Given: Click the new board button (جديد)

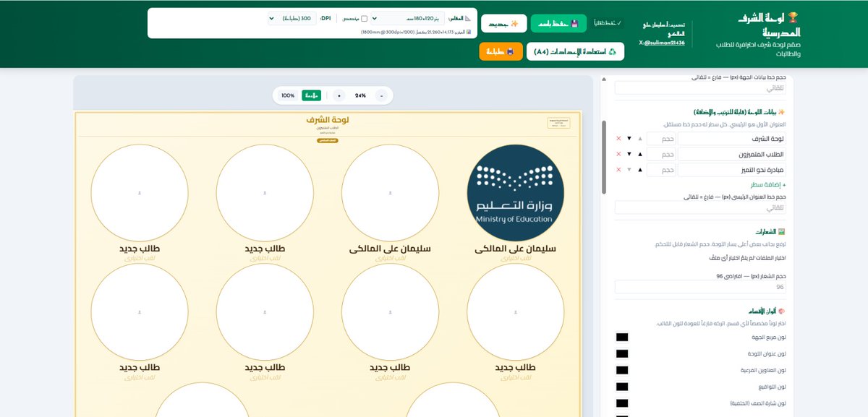Looking at the screenshot, I should [504, 23].
